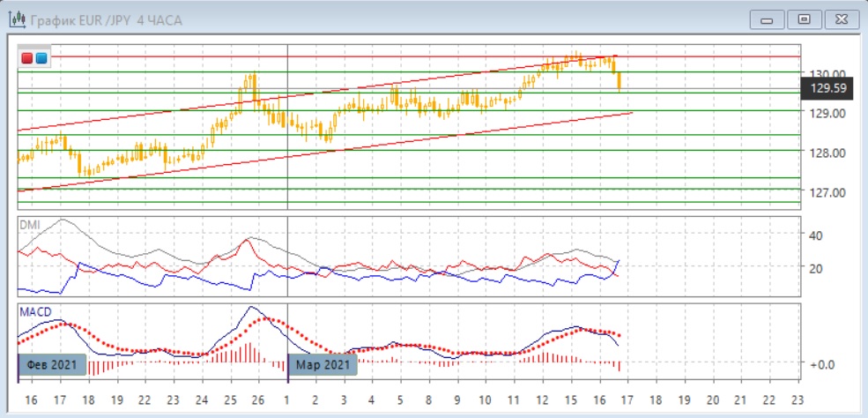Click the latest falling candlestick on the chart
The image size is (868, 418).
coord(619,82)
